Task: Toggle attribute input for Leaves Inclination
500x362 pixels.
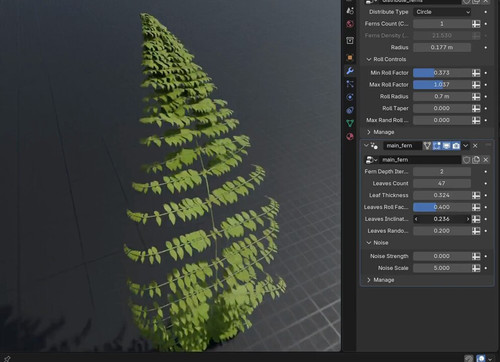Action: [x=476, y=219]
